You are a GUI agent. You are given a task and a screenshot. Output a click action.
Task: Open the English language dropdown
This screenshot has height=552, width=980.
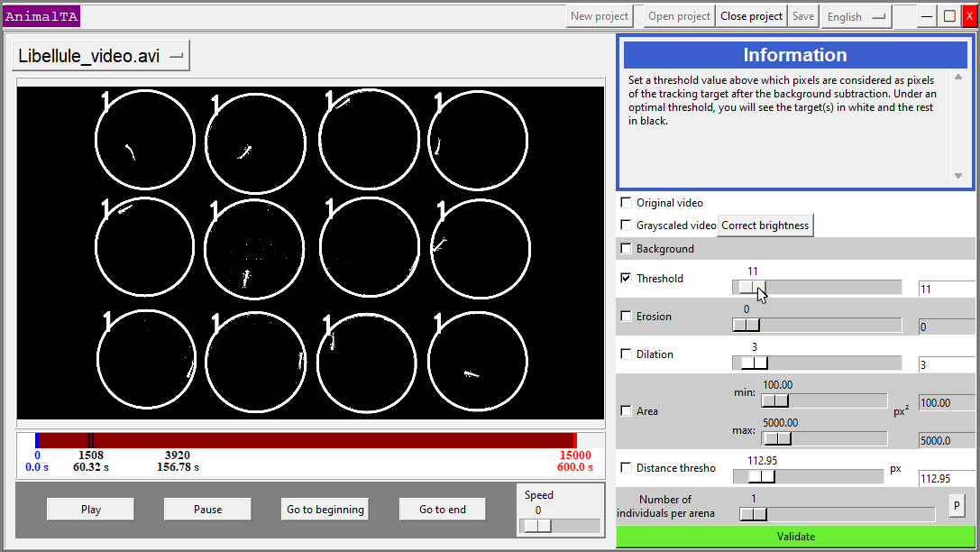pyautogui.click(x=856, y=17)
